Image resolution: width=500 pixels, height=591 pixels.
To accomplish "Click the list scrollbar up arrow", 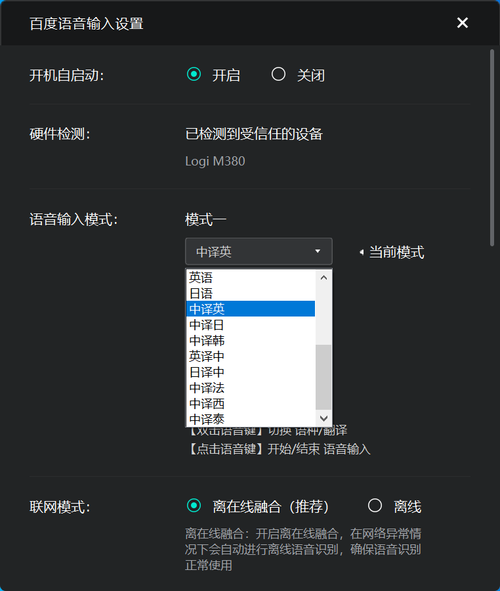I will 324,278.
